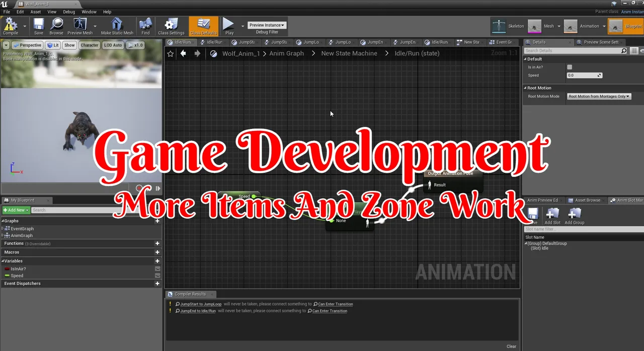The width and height of the screenshot is (644, 351).
Task: Click LOD Auto button
Action: tap(113, 45)
